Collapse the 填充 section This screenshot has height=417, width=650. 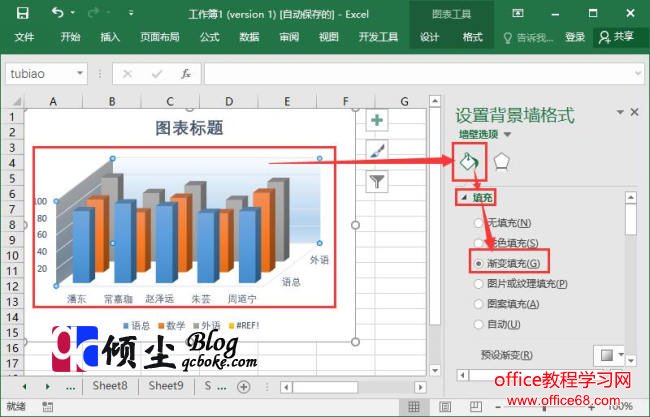464,198
